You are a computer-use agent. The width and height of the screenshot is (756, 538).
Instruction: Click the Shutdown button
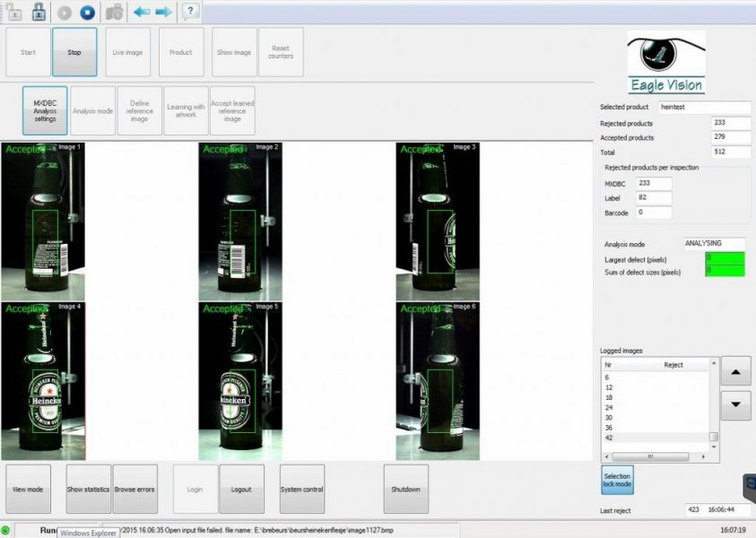tap(406, 490)
